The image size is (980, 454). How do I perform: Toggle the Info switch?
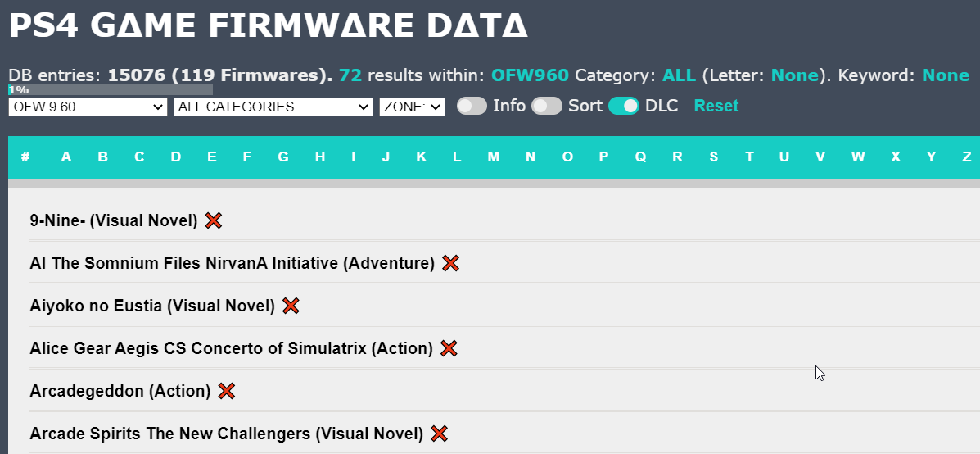[x=472, y=107]
